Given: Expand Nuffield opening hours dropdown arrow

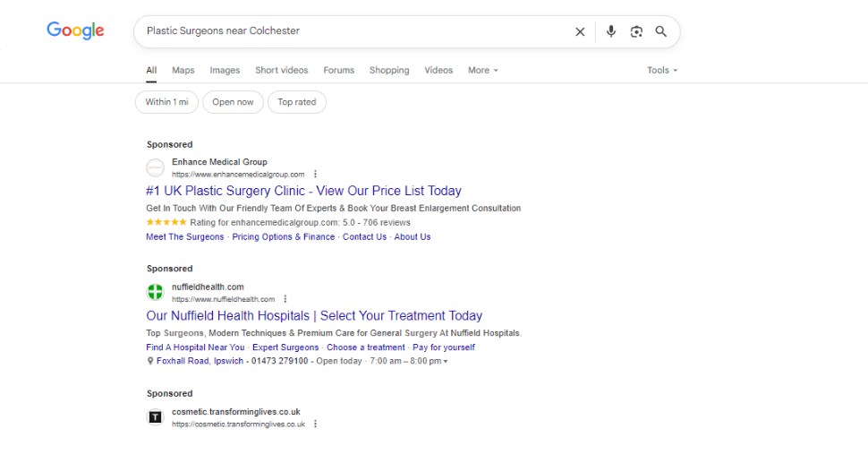Looking at the screenshot, I should 446,362.
